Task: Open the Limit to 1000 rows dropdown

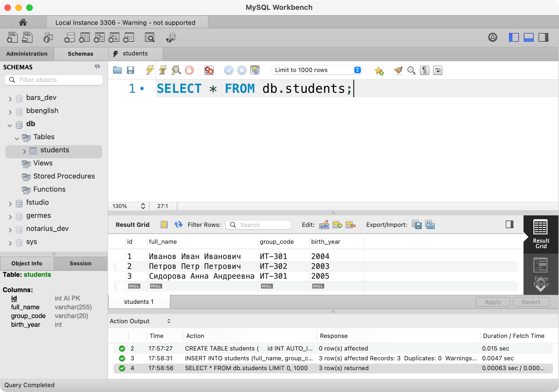Action: coord(317,70)
